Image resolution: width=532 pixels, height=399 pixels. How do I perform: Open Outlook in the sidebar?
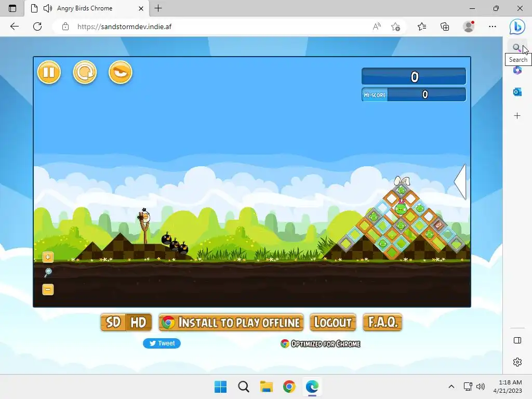pyautogui.click(x=517, y=92)
